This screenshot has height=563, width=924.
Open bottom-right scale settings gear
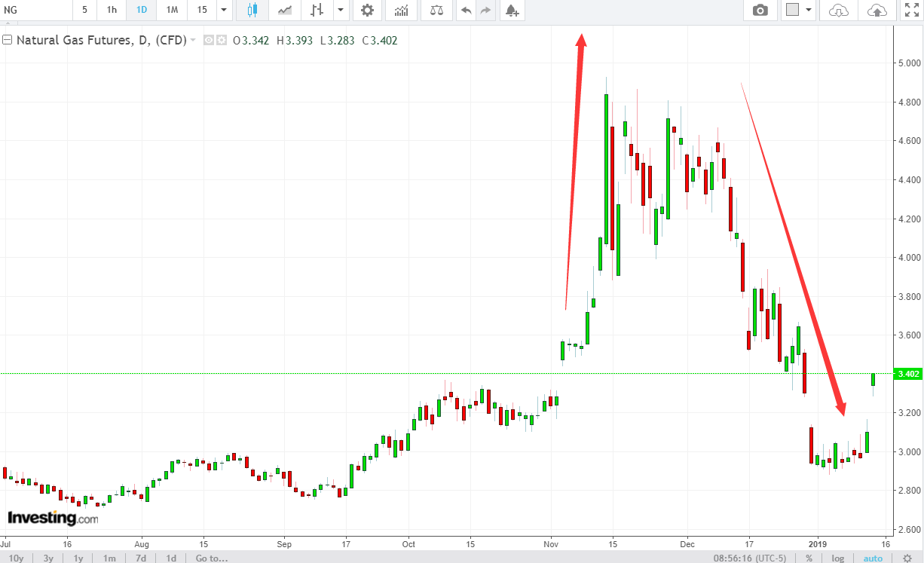point(907,558)
